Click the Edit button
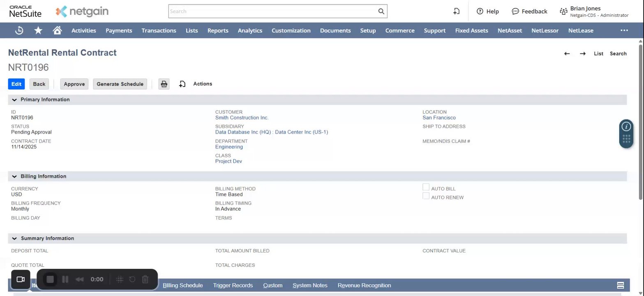Screen dimensions: 644x296 click(x=16, y=84)
